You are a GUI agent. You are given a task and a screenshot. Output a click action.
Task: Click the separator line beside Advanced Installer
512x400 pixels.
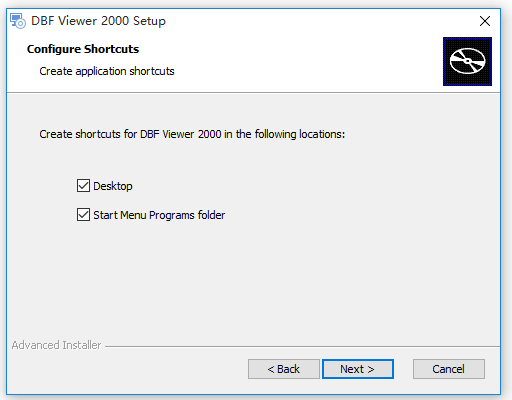(x=302, y=346)
